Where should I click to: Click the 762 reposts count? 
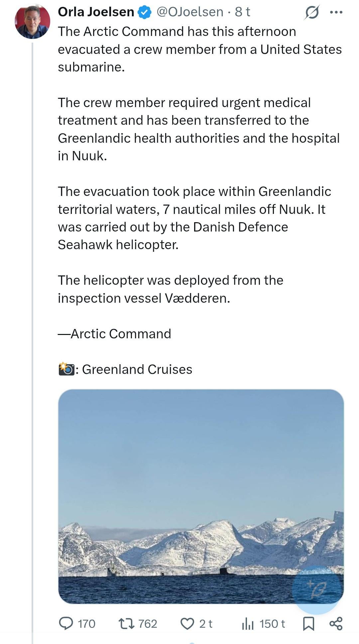(148, 624)
